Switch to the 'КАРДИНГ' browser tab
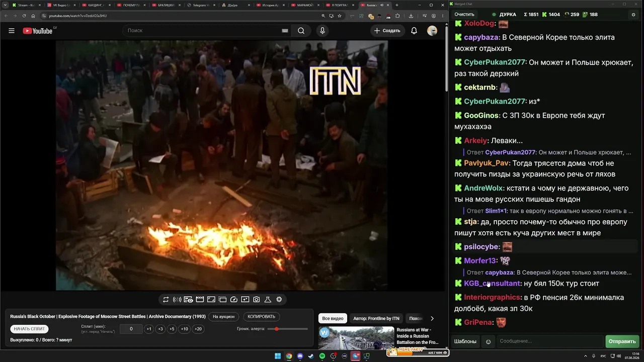The height and width of the screenshot is (362, 644). (x=96, y=5)
